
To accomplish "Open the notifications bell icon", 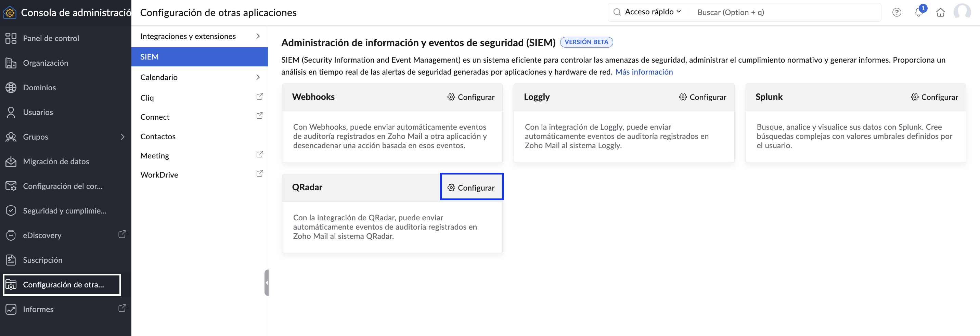I will [918, 12].
